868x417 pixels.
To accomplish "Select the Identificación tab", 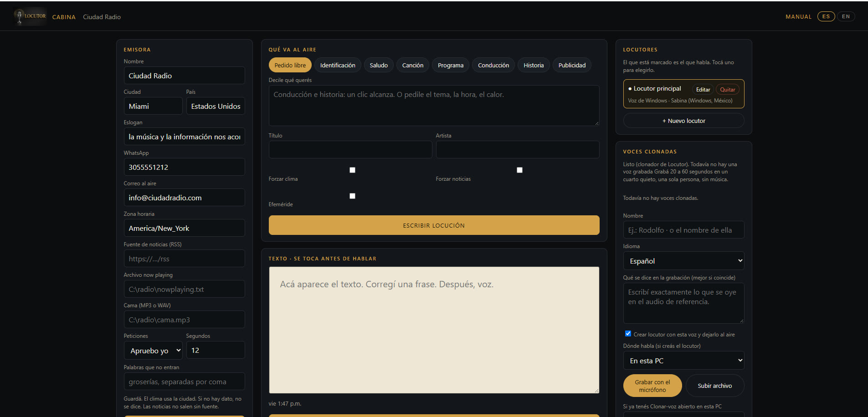I will 338,65.
